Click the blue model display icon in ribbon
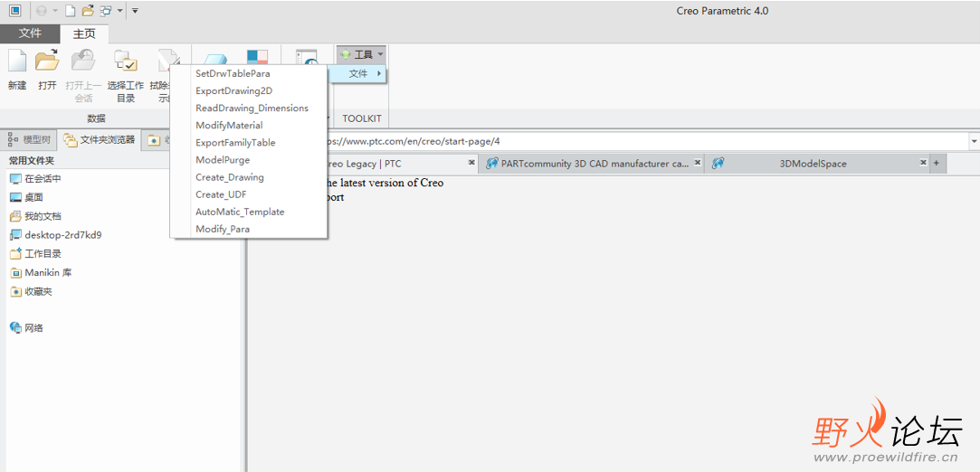The width and height of the screenshot is (980, 472). click(x=215, y=58)
